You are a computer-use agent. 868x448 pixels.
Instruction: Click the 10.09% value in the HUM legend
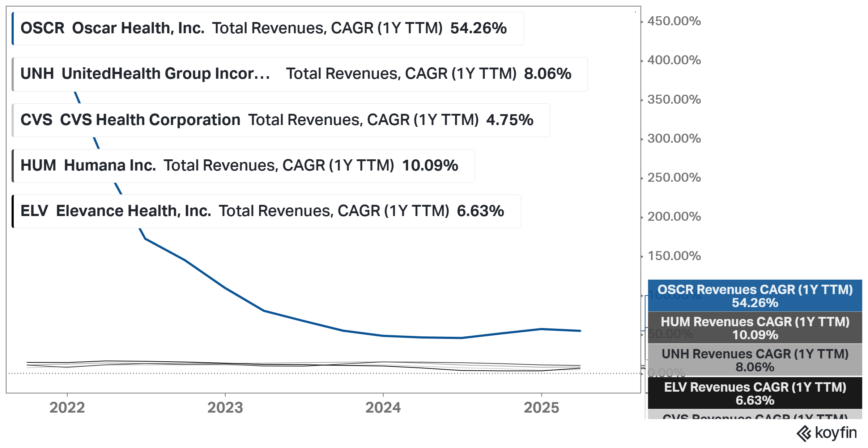coord(430,165)
